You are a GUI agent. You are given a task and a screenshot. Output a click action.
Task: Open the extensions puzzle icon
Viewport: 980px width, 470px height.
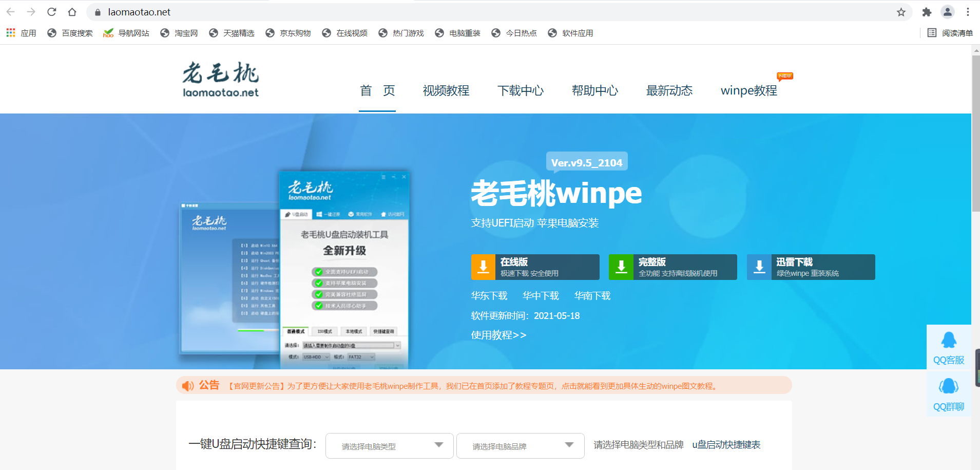pyautogui.click(x=927, y=12)
